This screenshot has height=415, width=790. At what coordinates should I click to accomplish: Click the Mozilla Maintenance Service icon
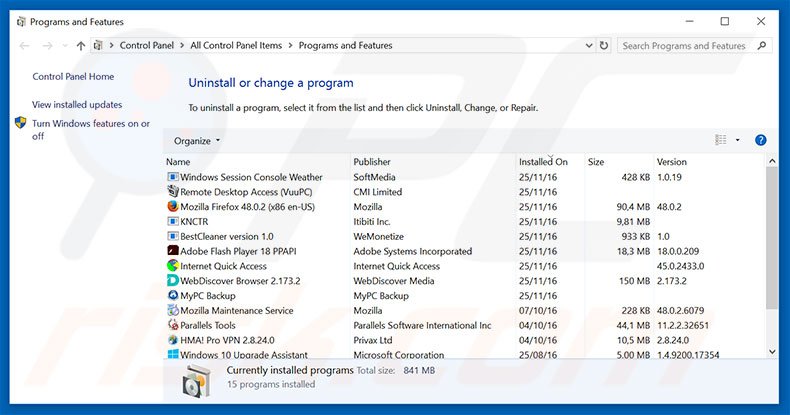point(173,310)
